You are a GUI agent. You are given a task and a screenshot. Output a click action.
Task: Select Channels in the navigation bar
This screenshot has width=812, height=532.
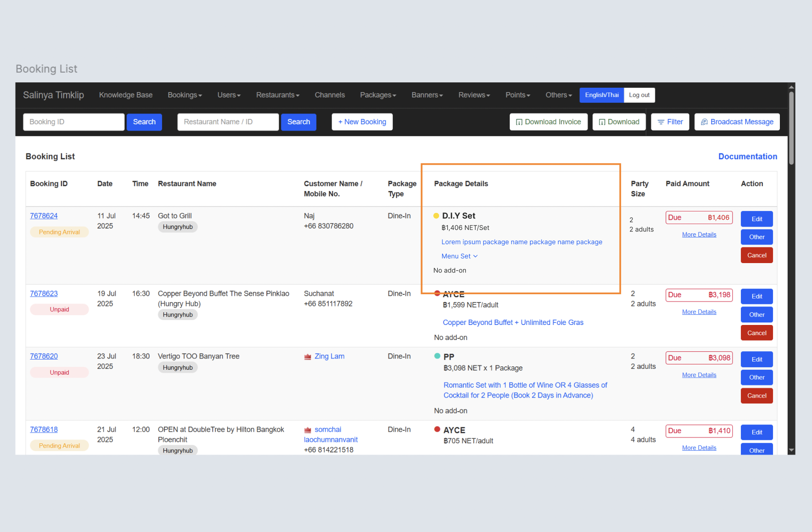(330, 95)
